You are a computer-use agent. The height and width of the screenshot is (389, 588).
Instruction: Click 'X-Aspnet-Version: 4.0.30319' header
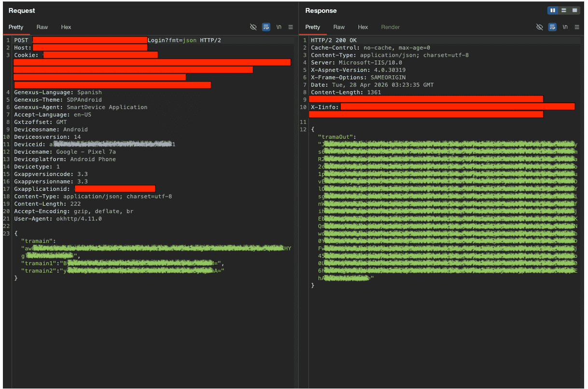358,70
